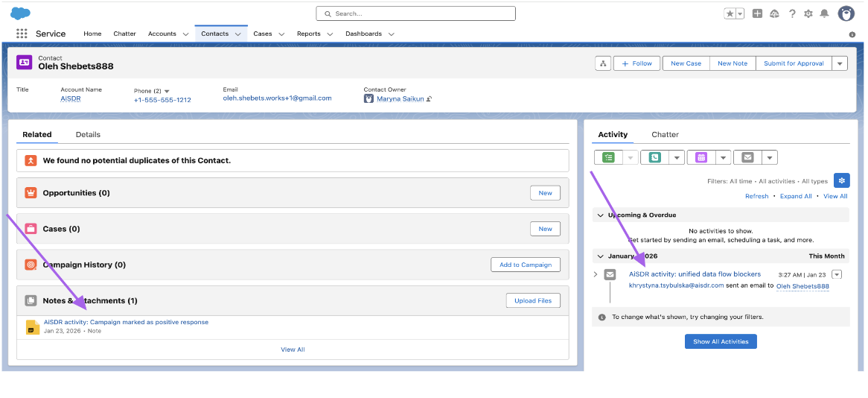
Task: Click the New Event calendar icon
Action: point(701,157)
